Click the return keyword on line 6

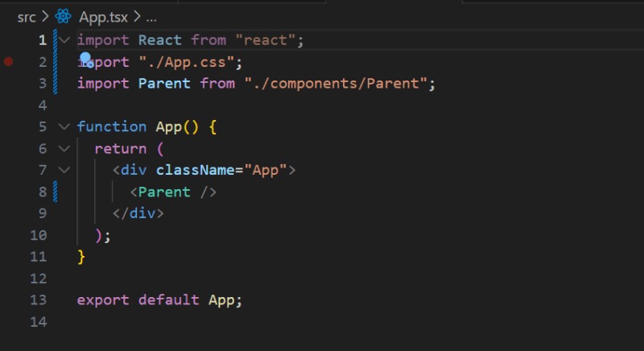121,148
